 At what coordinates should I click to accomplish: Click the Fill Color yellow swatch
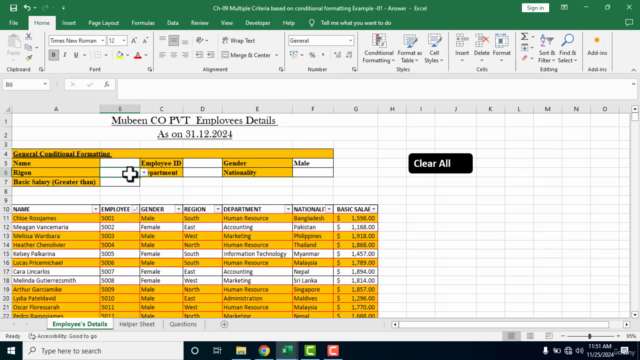point(120,55)
